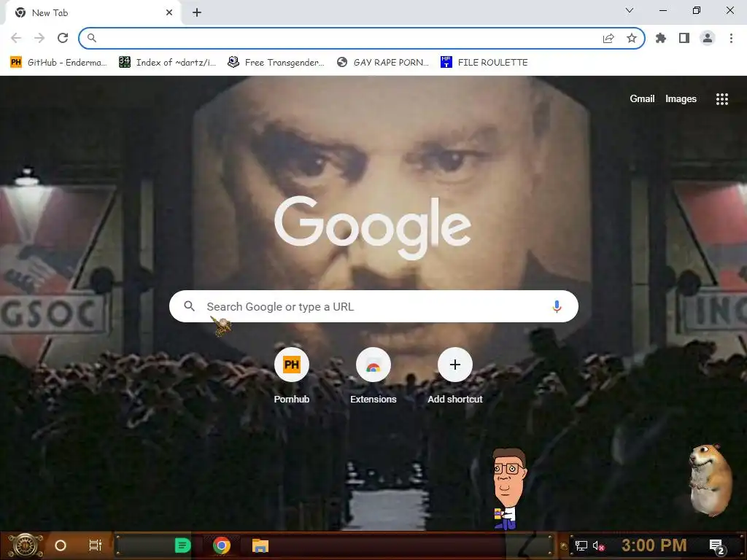This screenshot has height=560, width=747.
Task: Open the tab search dropdown chevron
Action: 630,10
